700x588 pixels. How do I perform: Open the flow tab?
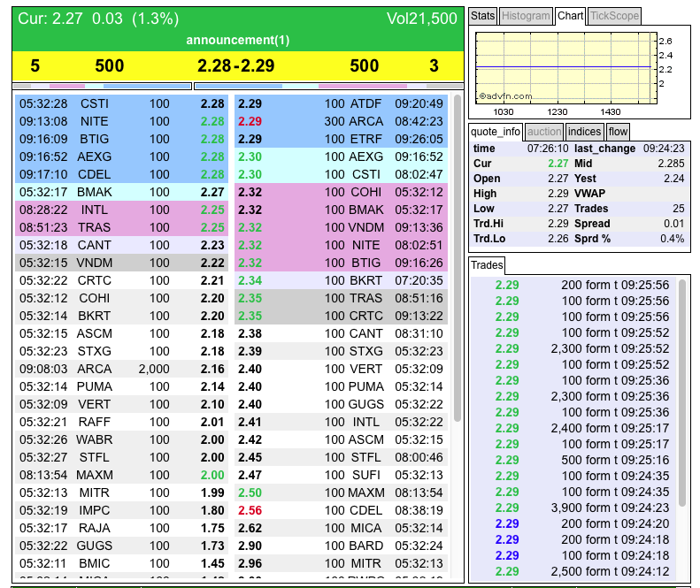(618, 132)
